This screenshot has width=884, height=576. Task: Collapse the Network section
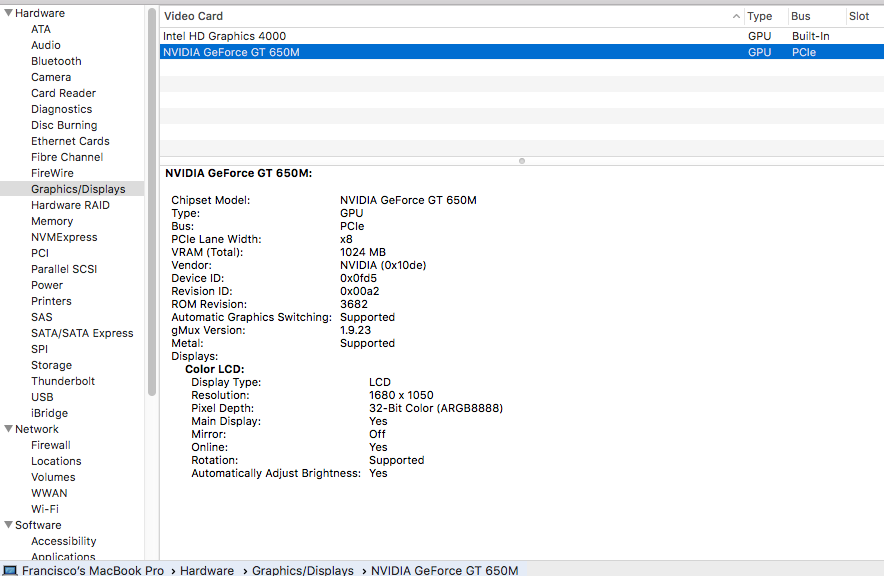pyautogui.click(x=8, y=429)
